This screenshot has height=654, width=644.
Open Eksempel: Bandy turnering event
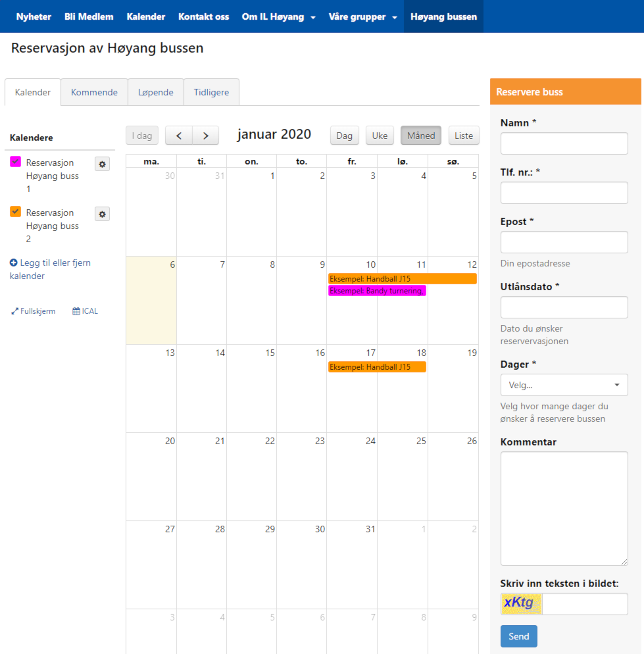point(377,291)
